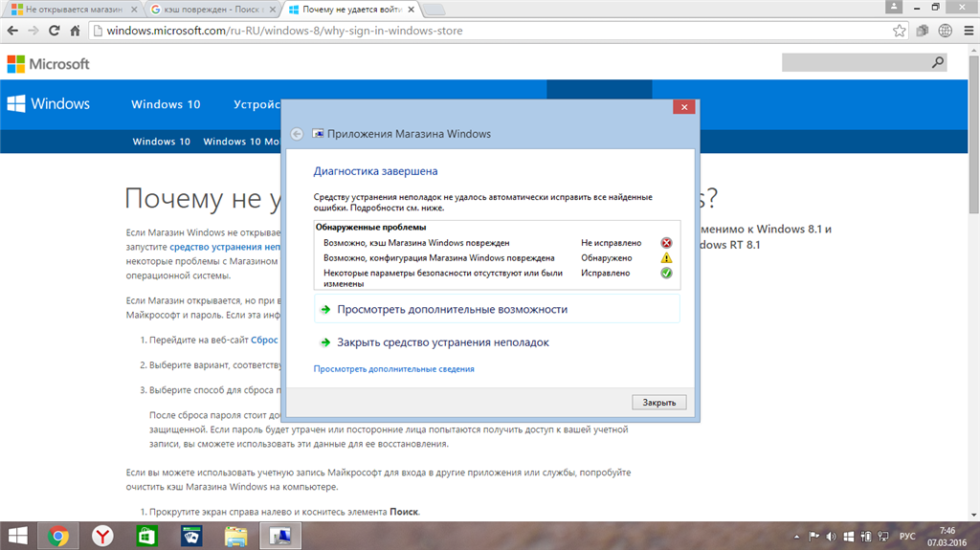The image size is (980, 550).
Task: Open the Chrome home page
Action: tap(75, 31)
